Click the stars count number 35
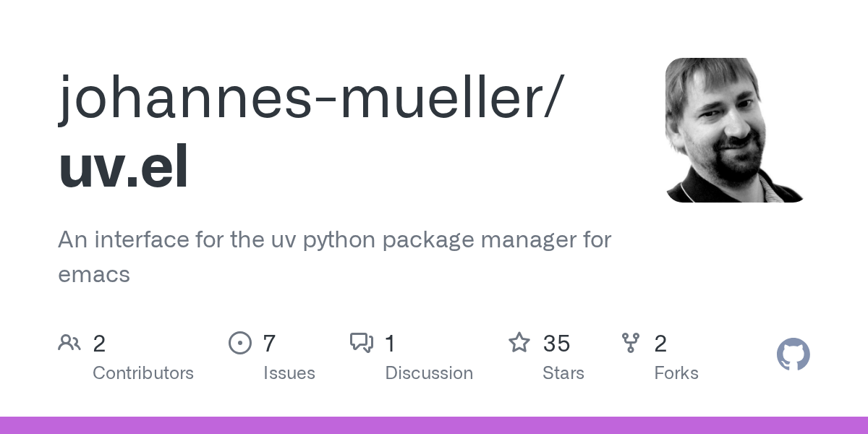The width and height of the screenshot is (868, 434). tap(556, 344)
